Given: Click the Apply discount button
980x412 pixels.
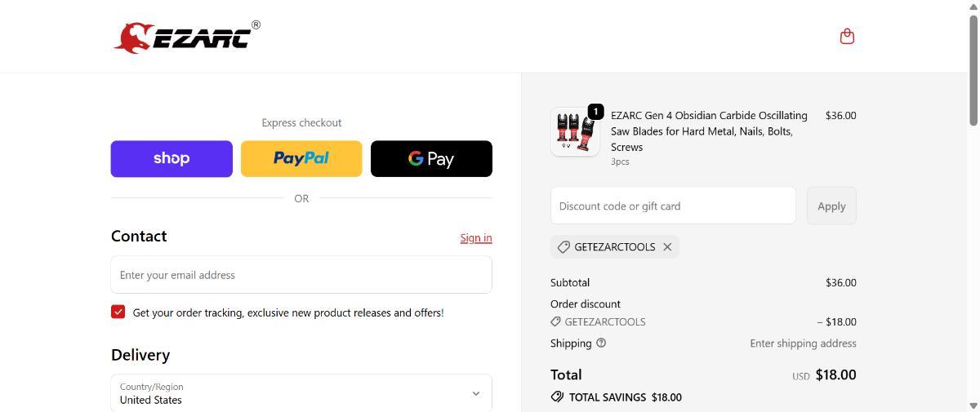Looking at the screenshot, I should tap(831, 206).
